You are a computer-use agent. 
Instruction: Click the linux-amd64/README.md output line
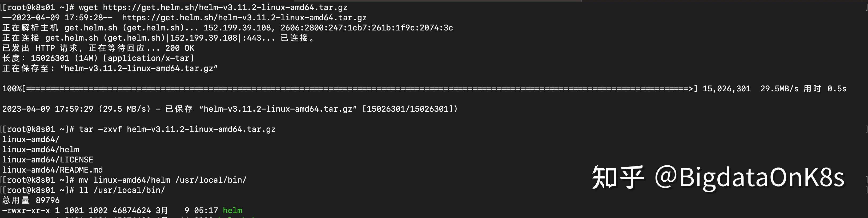(53, 170)
